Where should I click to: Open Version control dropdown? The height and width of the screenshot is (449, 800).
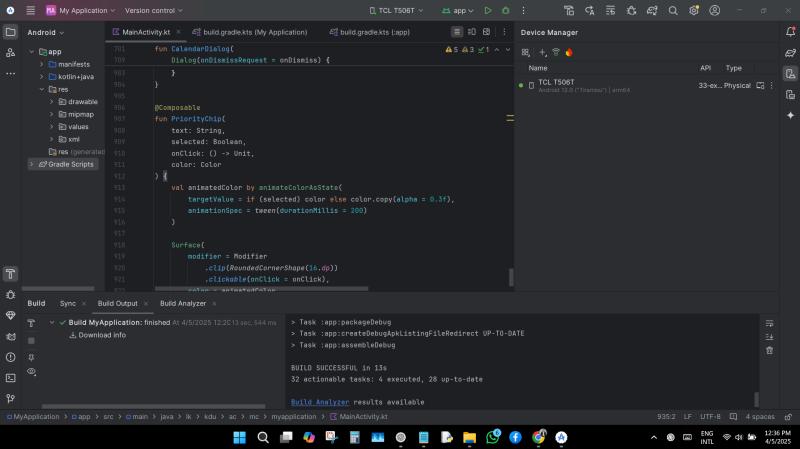pos(154,11)
